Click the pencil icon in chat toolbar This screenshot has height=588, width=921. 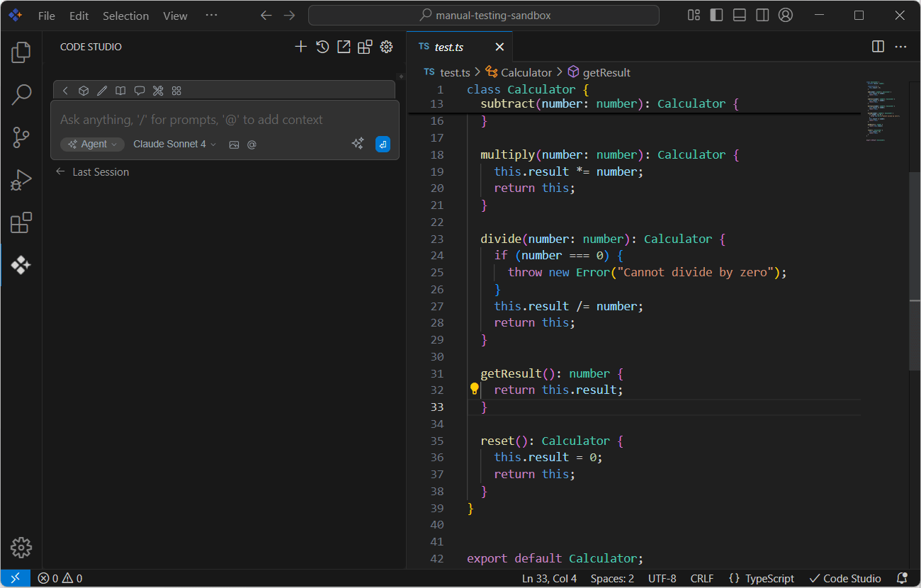tap(102, 91)
